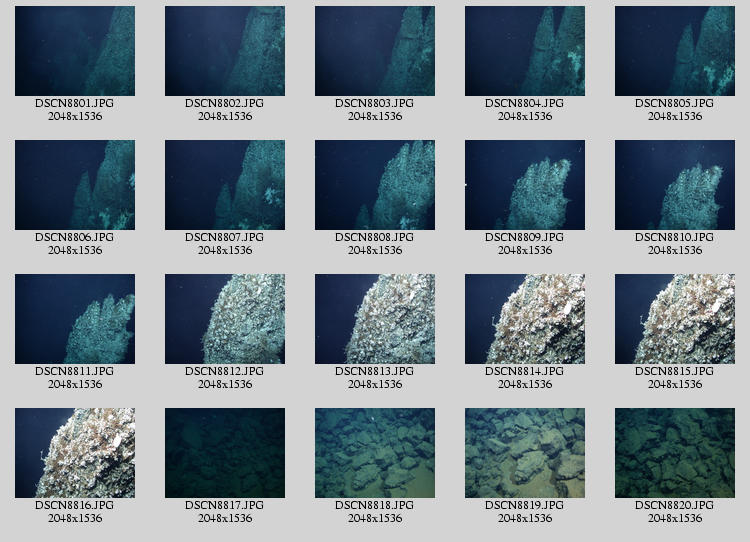Click the DSCN8811.JPG thumbnail
The image size is (750, 542).
(74, 319)
